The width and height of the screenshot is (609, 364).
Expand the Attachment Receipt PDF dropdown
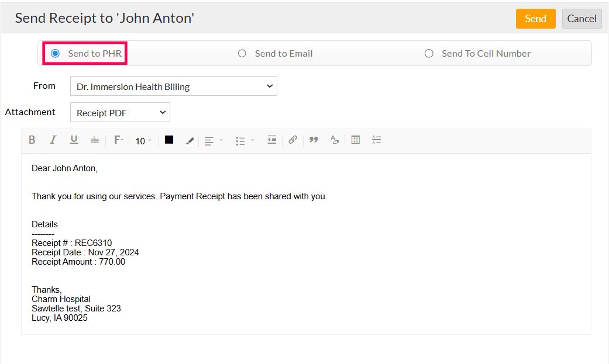(120, 113)
